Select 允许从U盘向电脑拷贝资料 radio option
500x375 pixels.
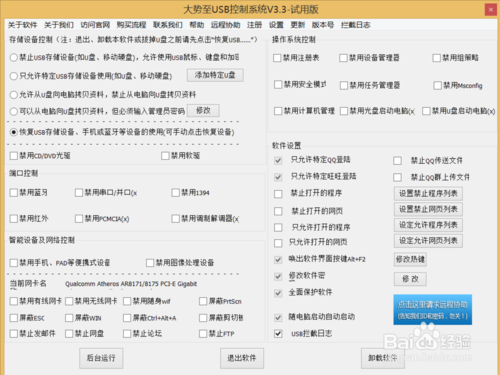14,95
